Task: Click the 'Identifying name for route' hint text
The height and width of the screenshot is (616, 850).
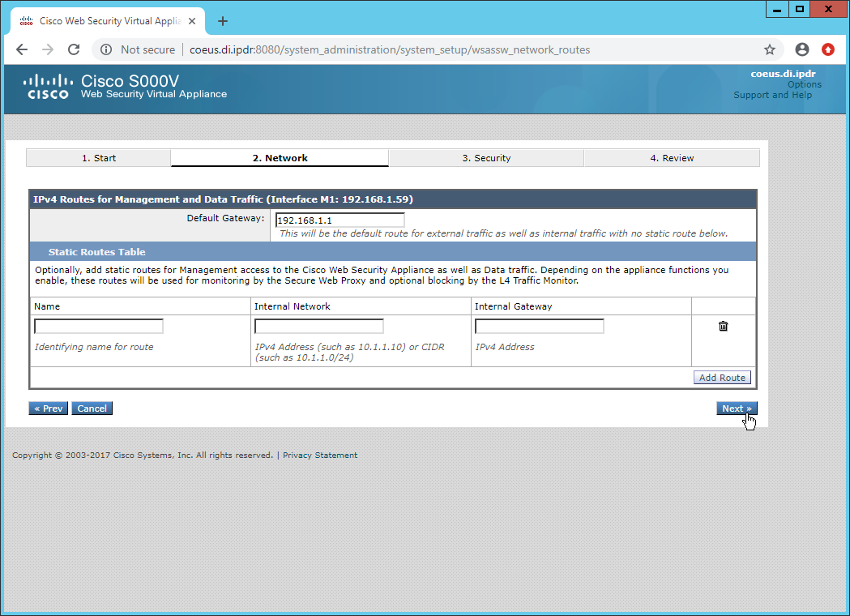Action: (x=94, y=347)
